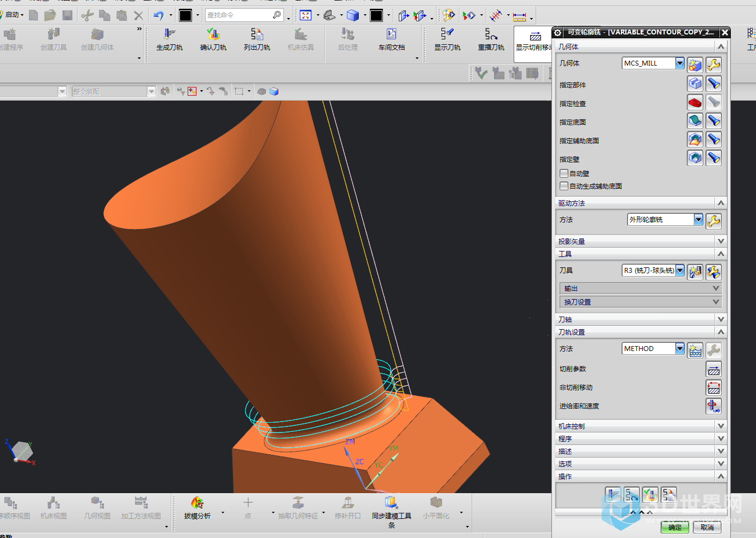This screenshot has width=756, height=538.
Task: Click the undo arrow in top toolbar
Action: pyautogui.click(x=159, y=15)
